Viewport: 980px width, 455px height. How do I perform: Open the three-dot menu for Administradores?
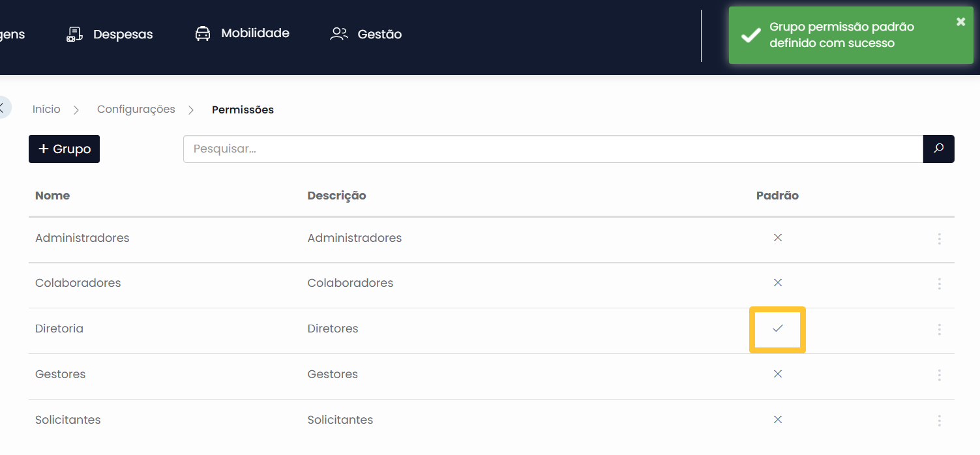(939, 239)
